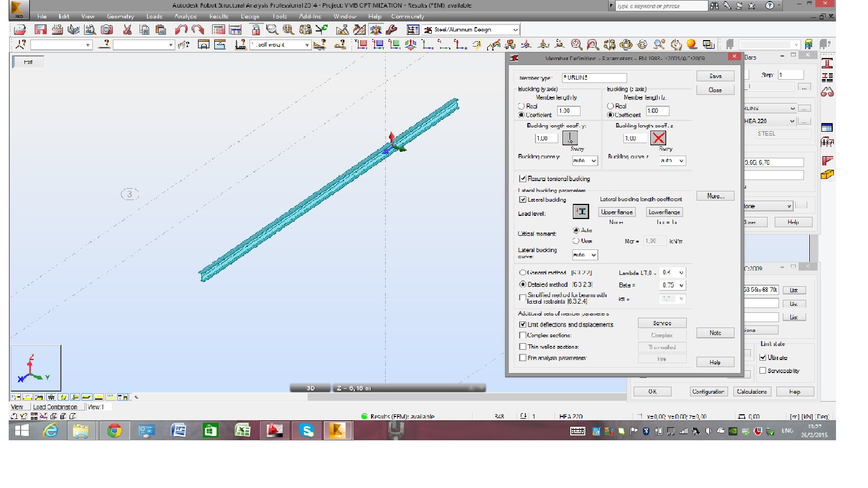Enable the Complex sections checkbox

pyautogui.click(x=523, y=335)
